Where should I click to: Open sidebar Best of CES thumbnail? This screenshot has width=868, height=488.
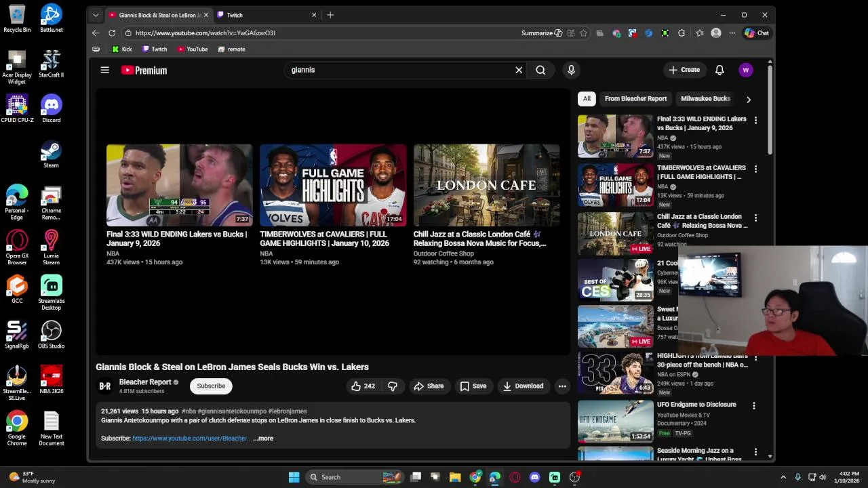coord(615,279)
